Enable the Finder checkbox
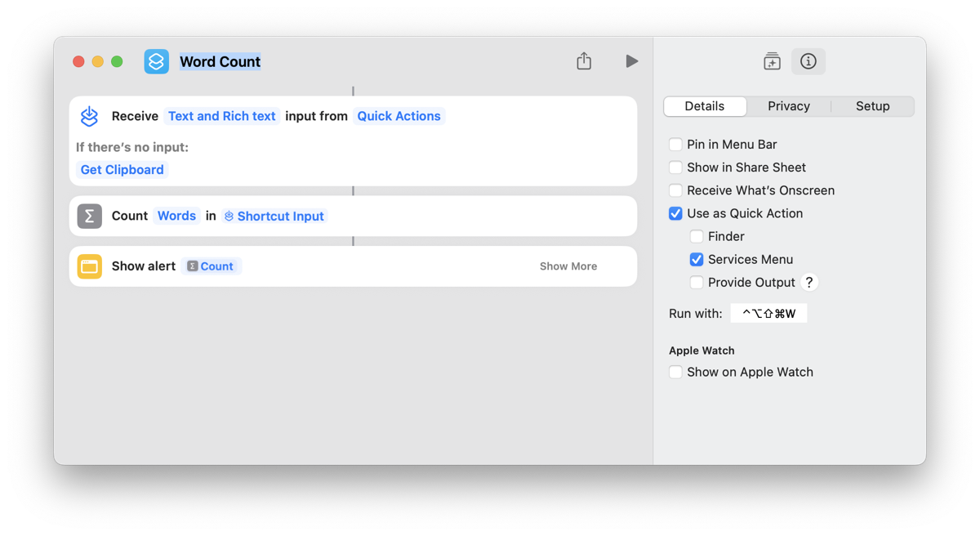 (697, 236)
